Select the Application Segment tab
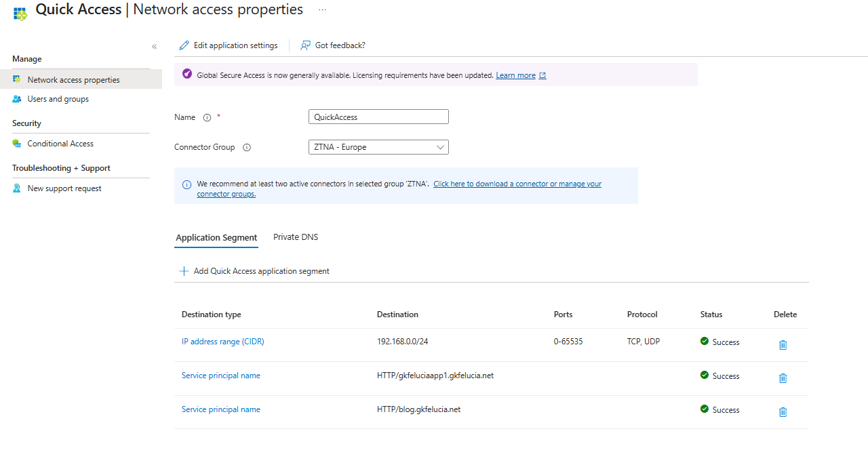868x467 pixels. click(x=216, y=237)
